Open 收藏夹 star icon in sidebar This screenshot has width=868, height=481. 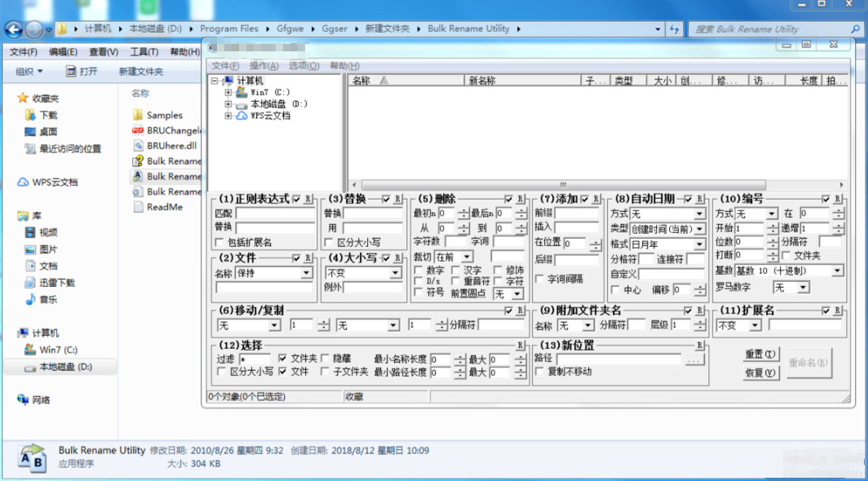tap(23, 98)
